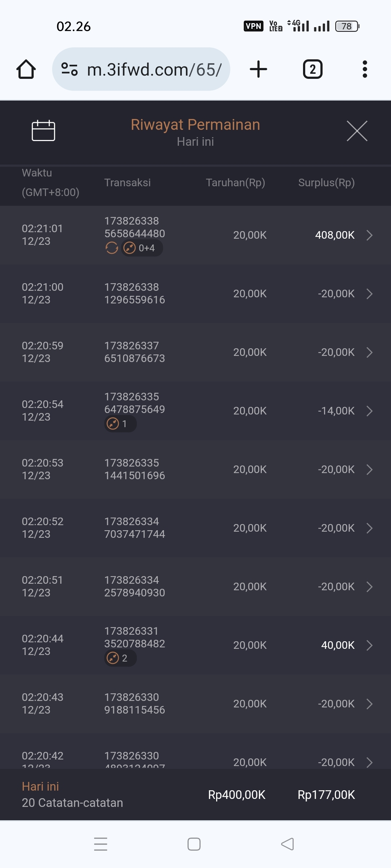Open site settings icon in address bar
391x868 pixels.
point(70,69)
